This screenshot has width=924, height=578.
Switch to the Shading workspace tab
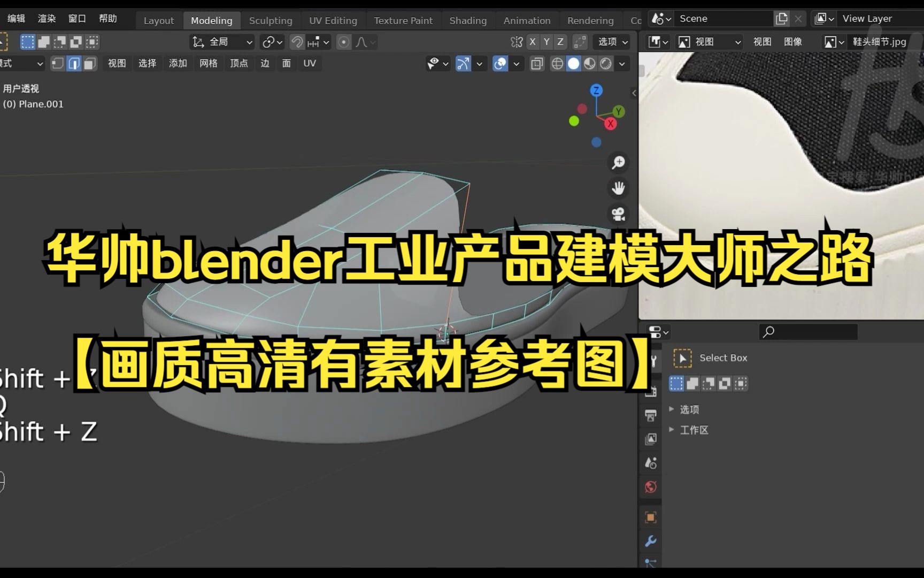pyautogui.click(x=468, y=20)
